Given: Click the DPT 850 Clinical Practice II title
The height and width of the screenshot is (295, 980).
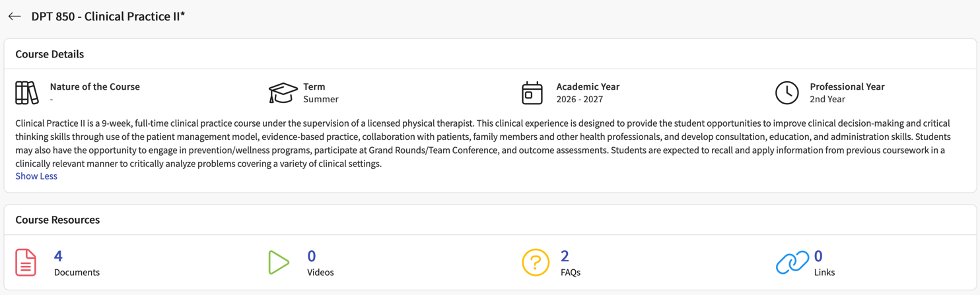Looking at the screenshot, I should [x=108, y=16].
